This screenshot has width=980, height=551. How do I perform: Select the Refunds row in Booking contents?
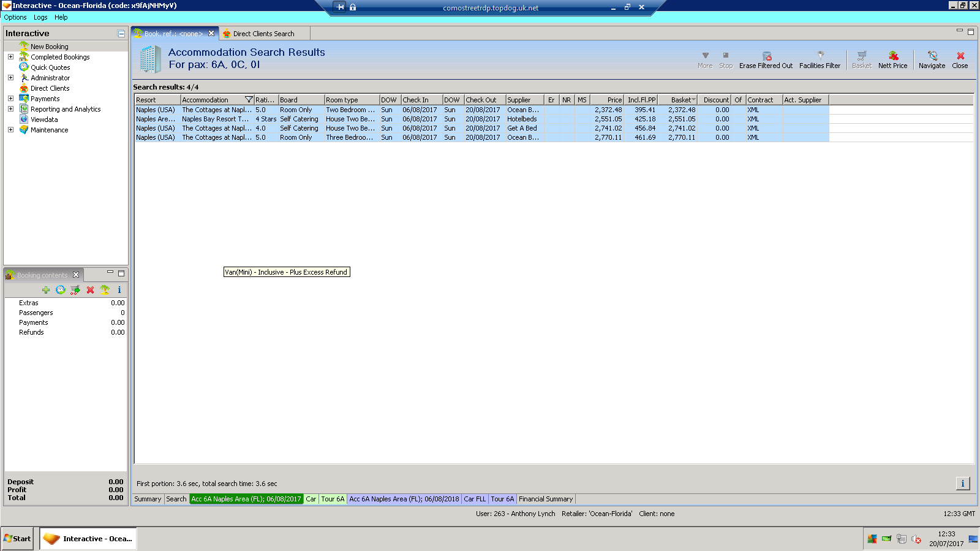click(66, 332)
